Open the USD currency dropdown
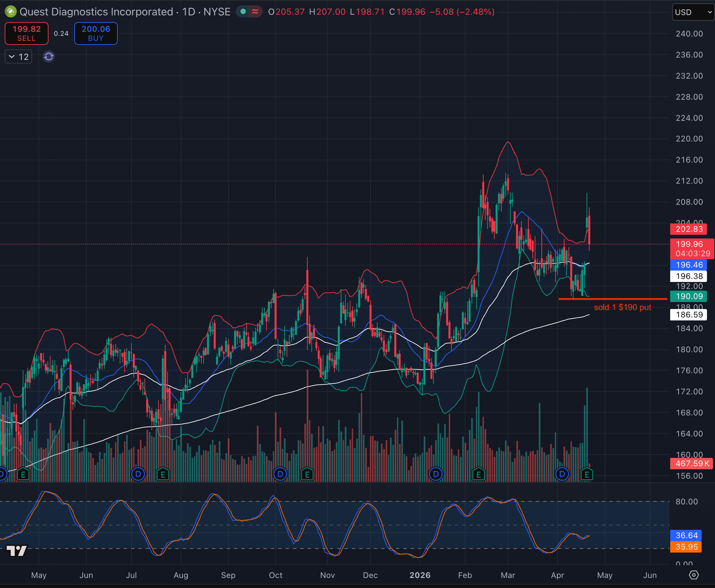Screen dimensions: 715x588 [x=693, y=12]
